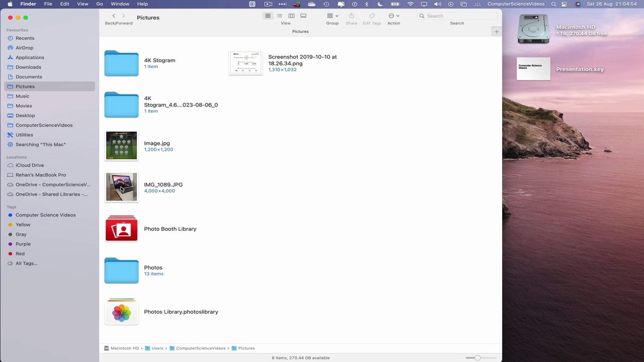Open the volume control in menu bar

pyautogui.click(x=437, y=4)
